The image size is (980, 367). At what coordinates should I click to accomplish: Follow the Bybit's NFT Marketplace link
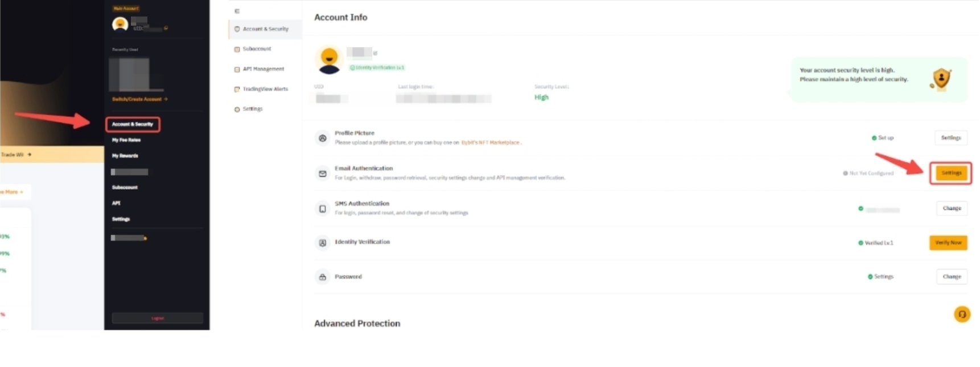(490, 142)
